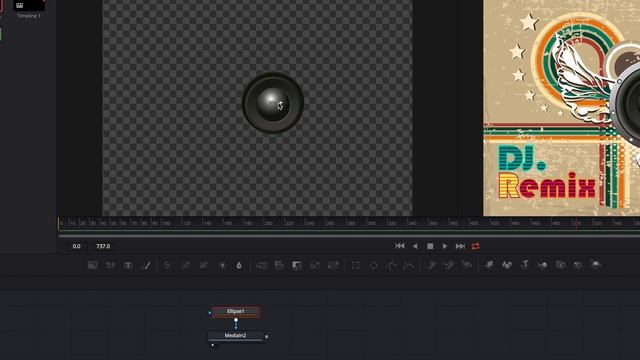640x360 pixels.
Task: Stop playback
Action: (430, 246)
